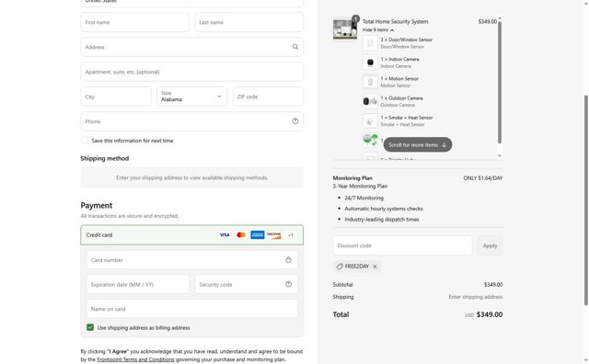Toggle Save this information for next time
The width and height of the screenshot is (589, 364).
point(85,141)
